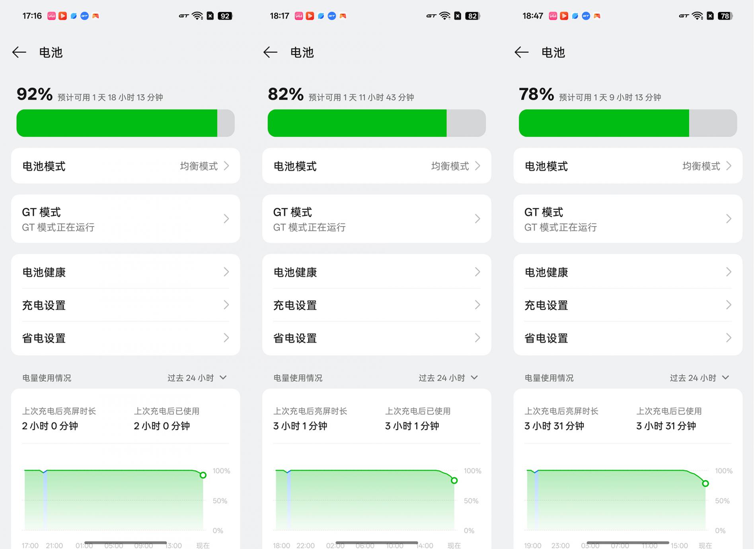Image resolution: width=756 pixels, height=549 pixels.
Task: Open 电池模式 均衡模式 on the 92% screen
Action: [x=125, y=166]
